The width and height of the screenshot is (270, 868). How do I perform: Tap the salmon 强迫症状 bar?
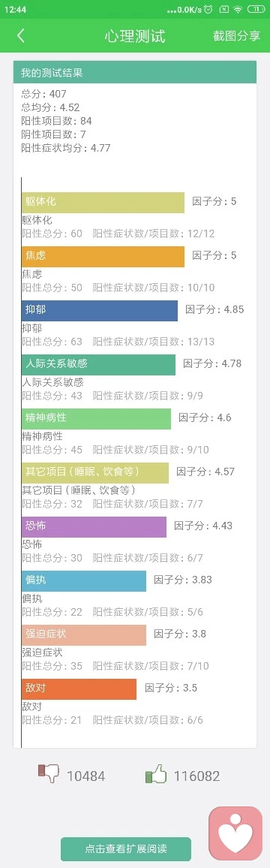tap(84, 635)
